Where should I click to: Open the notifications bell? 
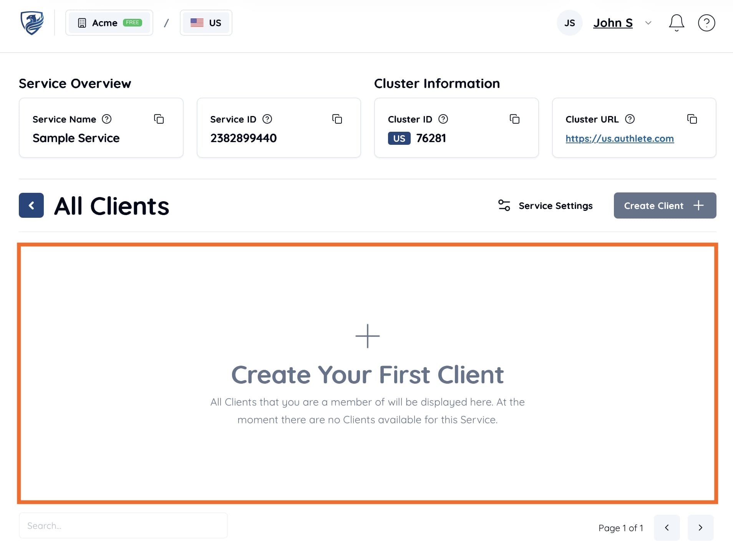pos(676,23)
